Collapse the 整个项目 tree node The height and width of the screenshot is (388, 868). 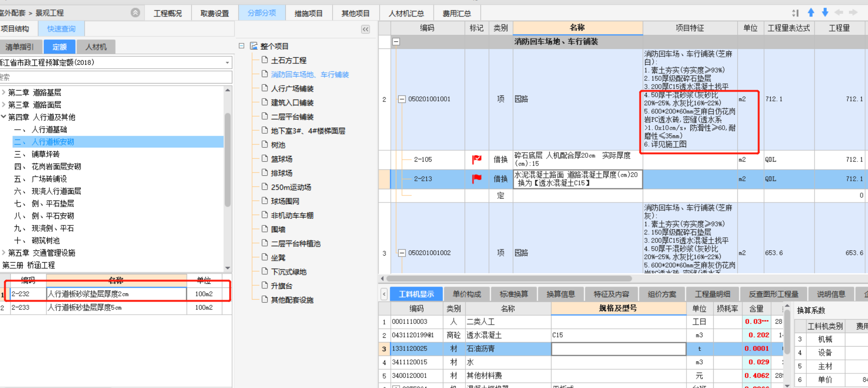point(242,46)
